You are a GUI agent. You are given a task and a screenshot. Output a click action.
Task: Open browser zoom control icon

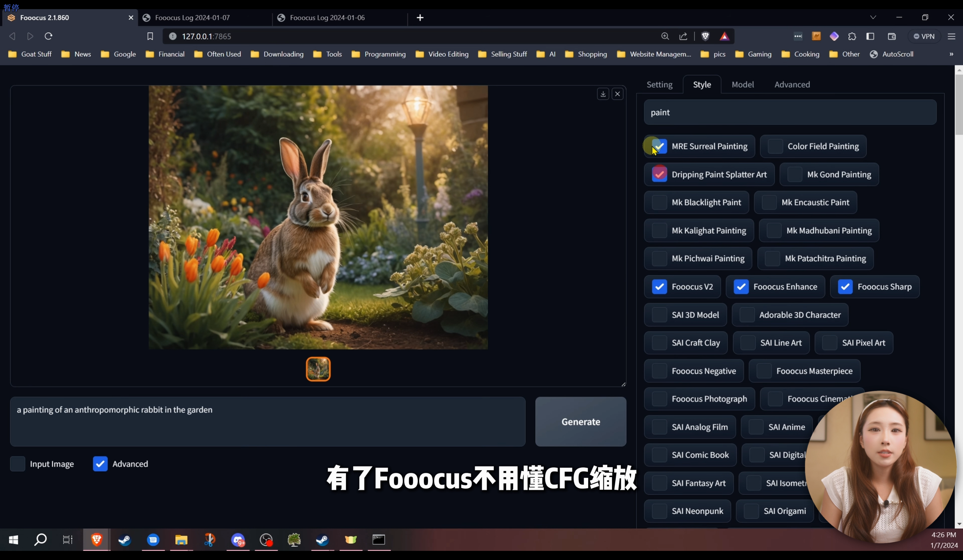pos(665,36)
